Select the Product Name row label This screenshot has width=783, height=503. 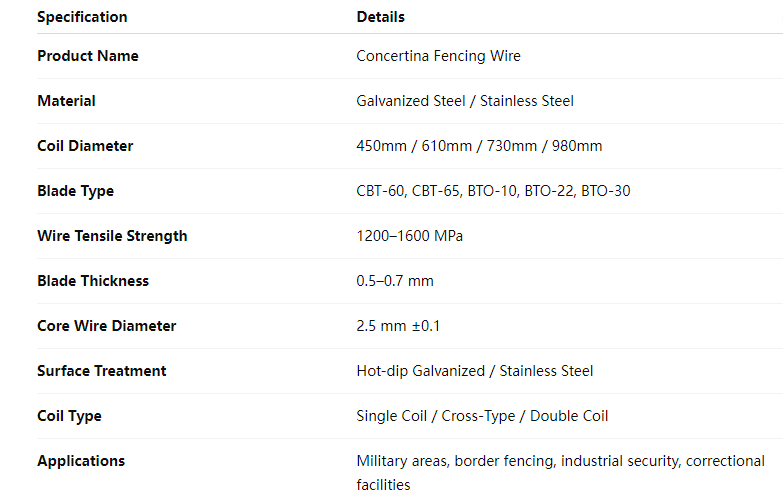click(88, 56)
